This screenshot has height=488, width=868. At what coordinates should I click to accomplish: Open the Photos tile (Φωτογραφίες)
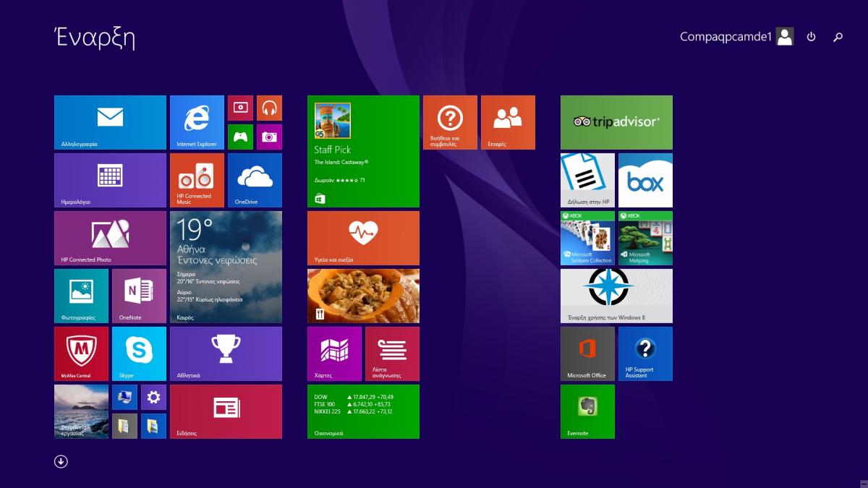81,296
